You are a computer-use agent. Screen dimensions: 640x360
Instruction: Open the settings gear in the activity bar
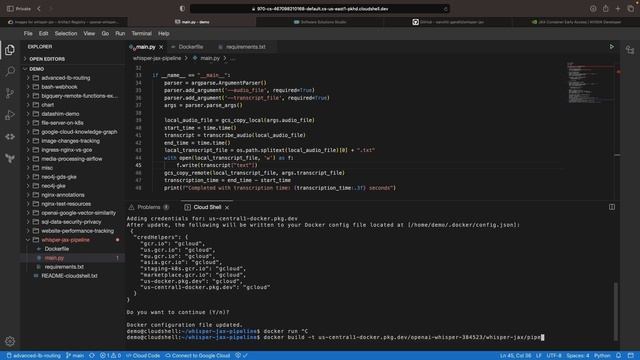coord(10,341)
